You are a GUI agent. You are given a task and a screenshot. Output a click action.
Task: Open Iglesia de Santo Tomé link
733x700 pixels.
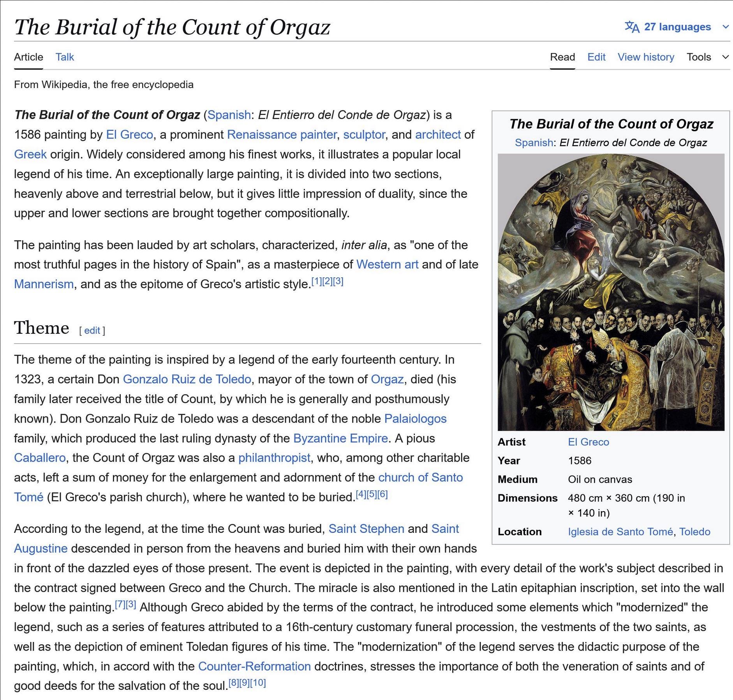point(620,531)
